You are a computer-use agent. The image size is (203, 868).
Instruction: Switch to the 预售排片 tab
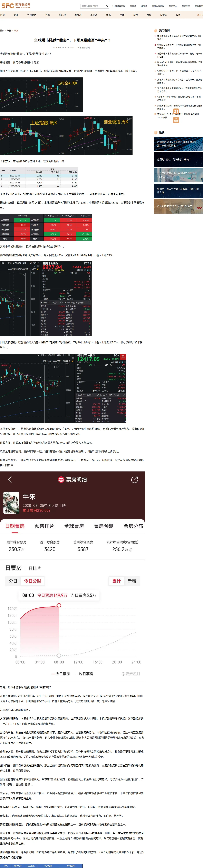[44, 526]
